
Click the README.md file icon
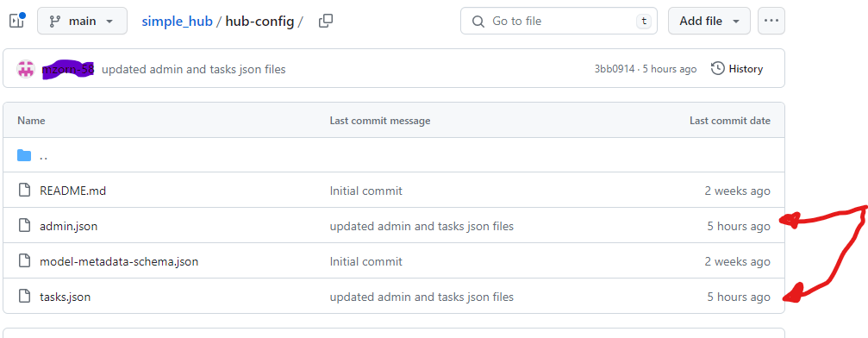(x=24, y=190)
